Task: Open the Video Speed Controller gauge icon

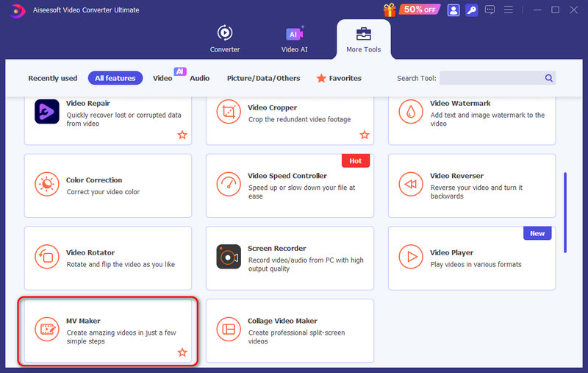Action: point(229,185)
